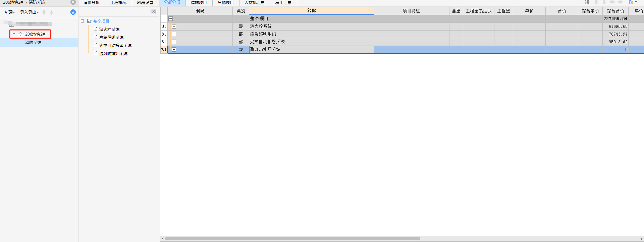Screen dimensions: 644x242
Task: Open the 新建 dropdown menu
Action: click(x=9, y=12)
